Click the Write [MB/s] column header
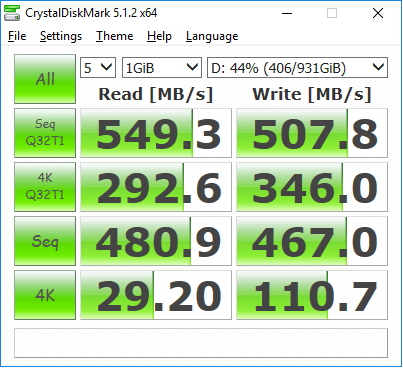Screen dimensions: 403x368 tap(312, 94)
